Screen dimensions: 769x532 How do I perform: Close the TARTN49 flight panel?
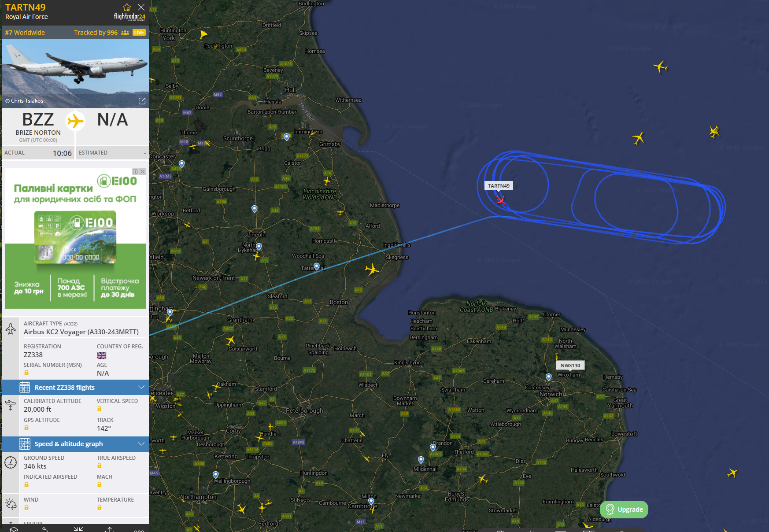tap(141, 7)
